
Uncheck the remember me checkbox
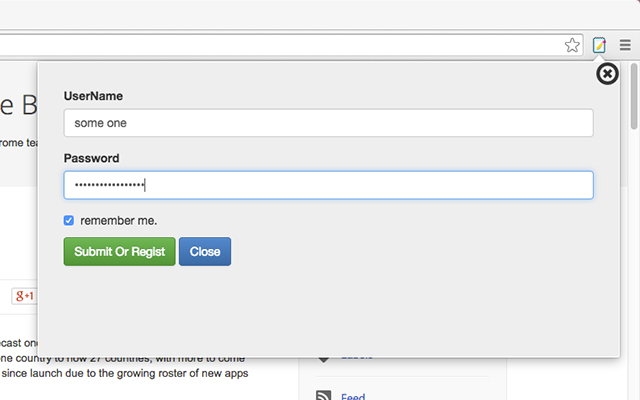point(69,220)
